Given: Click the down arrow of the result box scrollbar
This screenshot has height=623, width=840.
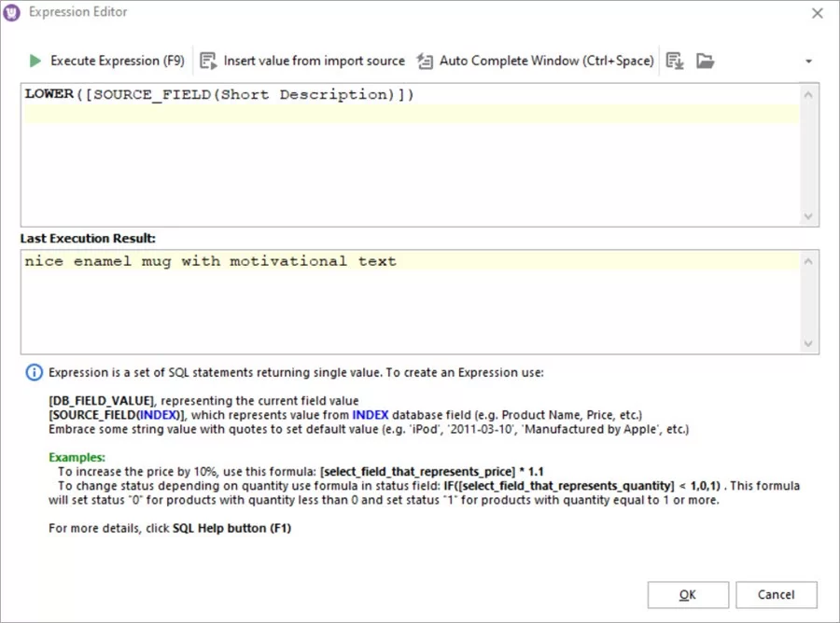Looking at the screenshot, I should tap(808, 345).
